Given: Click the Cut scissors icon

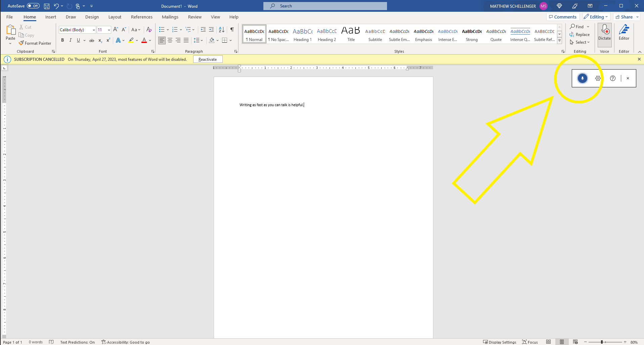Looking at the screenshot, I should click(22, 27).
